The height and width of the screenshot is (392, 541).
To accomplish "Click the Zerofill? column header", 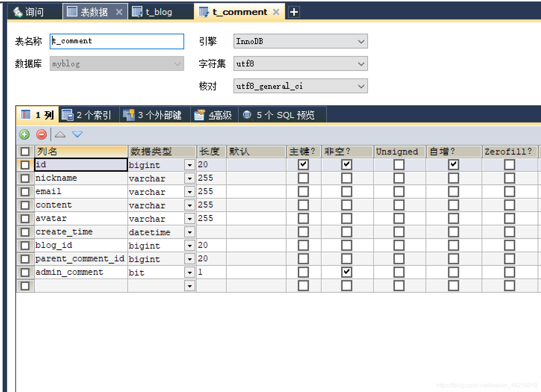I will (x=510, y=152).
